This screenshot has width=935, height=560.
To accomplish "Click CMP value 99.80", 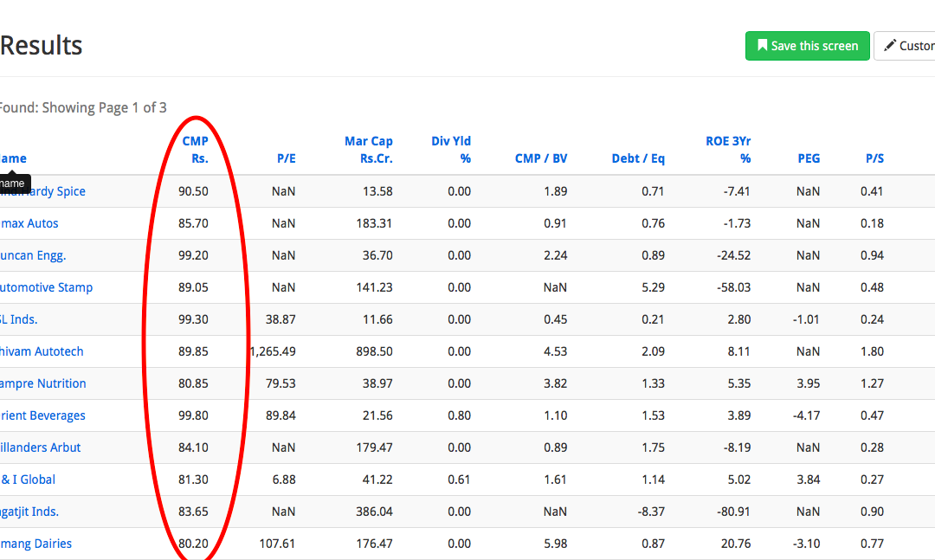I will 193,415.
